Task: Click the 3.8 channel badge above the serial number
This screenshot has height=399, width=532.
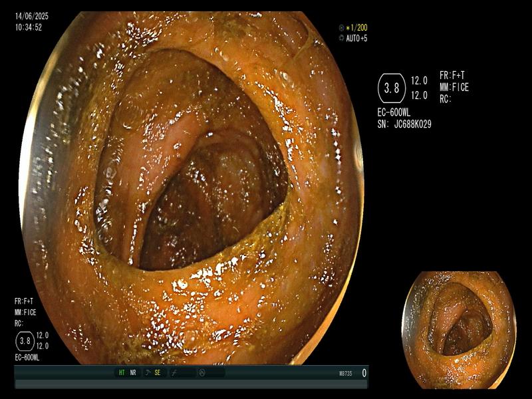Action: 391,88
